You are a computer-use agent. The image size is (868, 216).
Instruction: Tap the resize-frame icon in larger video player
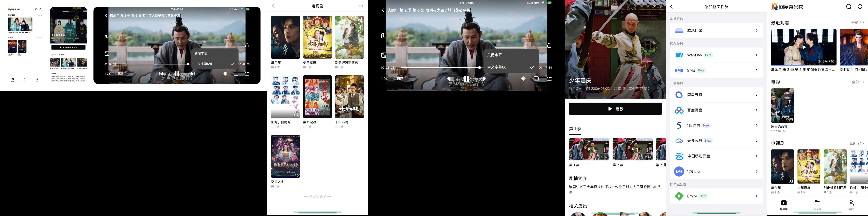click(x=383, y=55)
